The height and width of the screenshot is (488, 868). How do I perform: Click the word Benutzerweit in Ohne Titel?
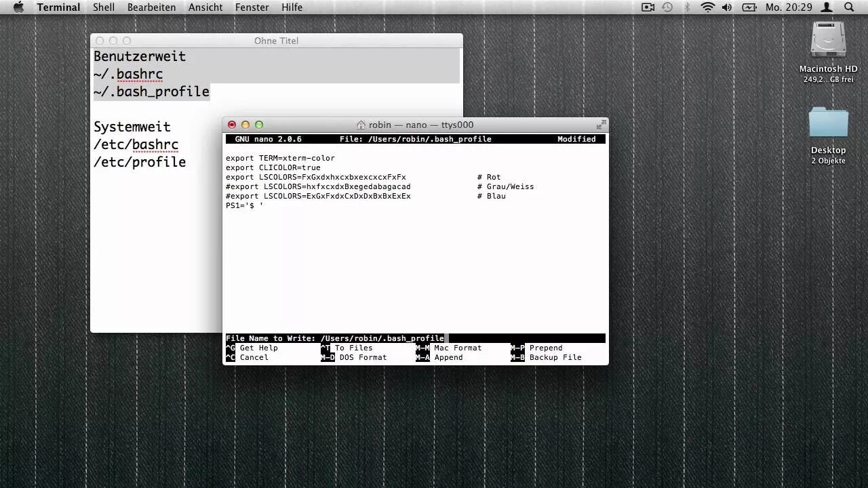pyautogui.click(x=140, y=56)
